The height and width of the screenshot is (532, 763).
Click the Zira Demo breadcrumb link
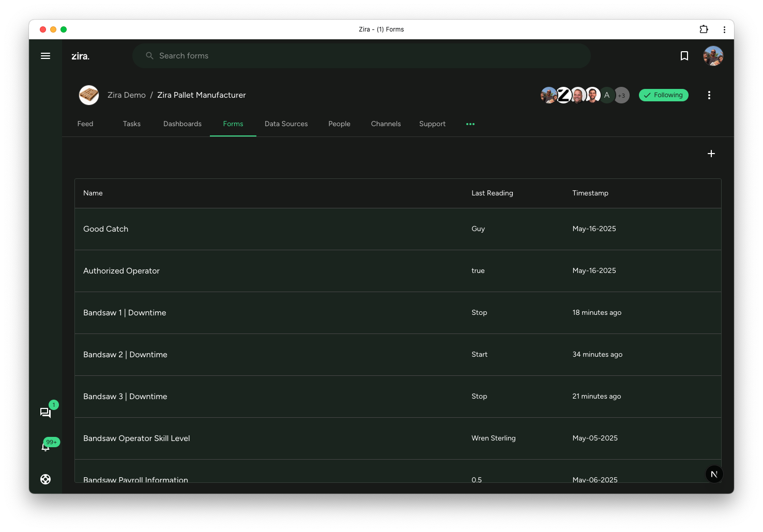(x=127, y=95)
